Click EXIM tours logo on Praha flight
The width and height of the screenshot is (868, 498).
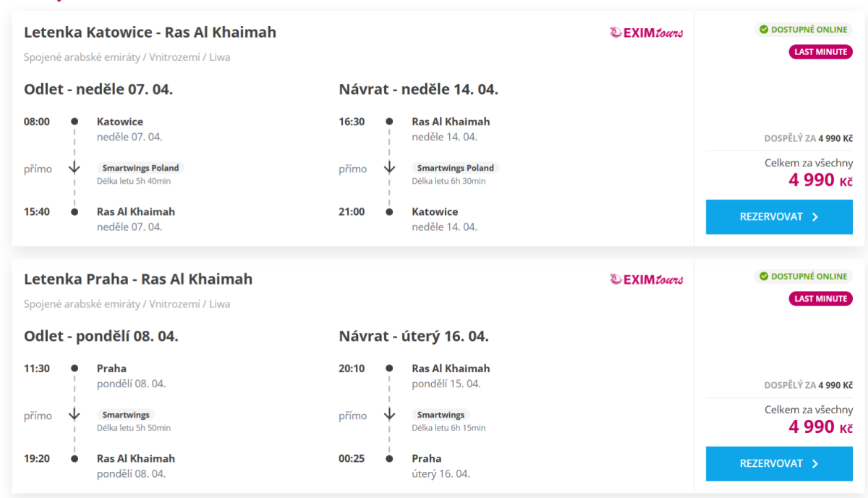pyautogui.click(x=647, y=279)
